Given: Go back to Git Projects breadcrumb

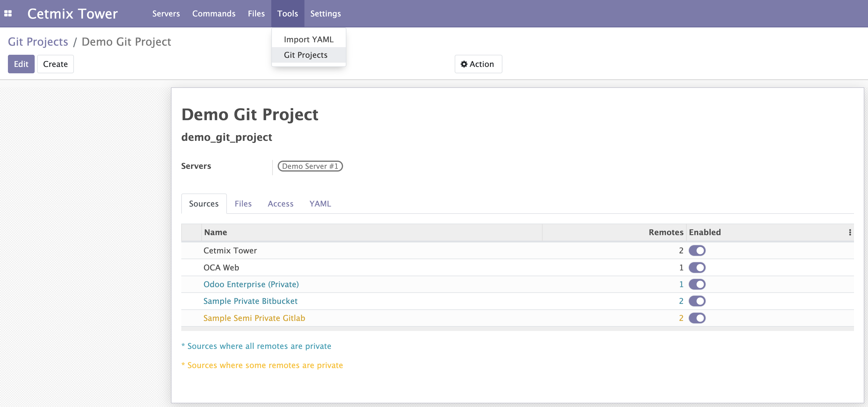Looking at the screenshot, I should tap(38, 42).
